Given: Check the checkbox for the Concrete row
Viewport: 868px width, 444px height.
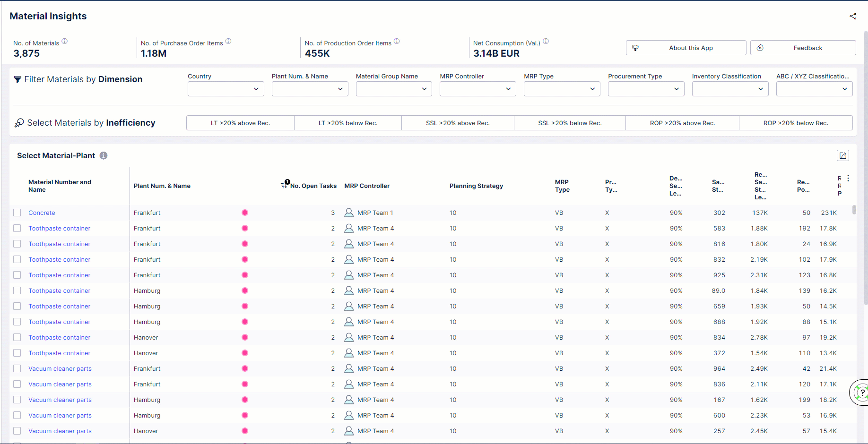Looking at the screenshot, I should pos(17,213).
